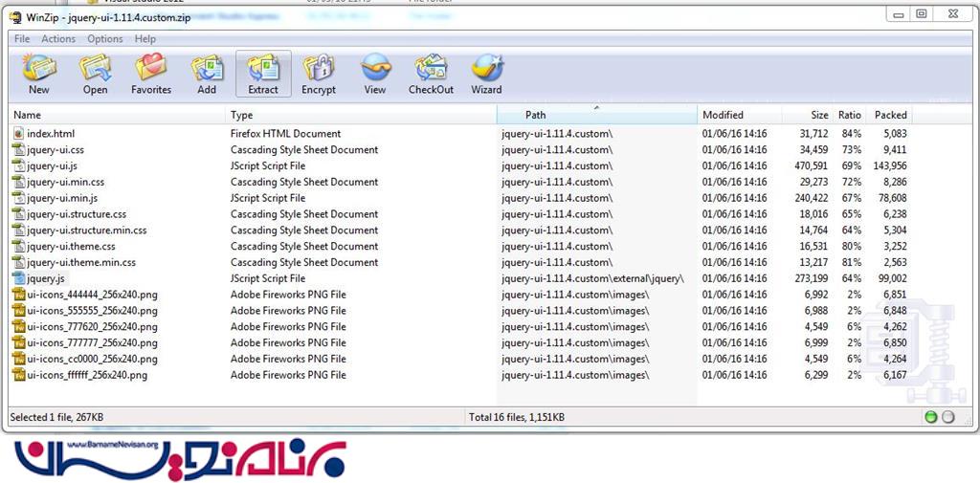Click the index.html file icon
Viewport: 980px width, 483px height.
tap(18, 134)
